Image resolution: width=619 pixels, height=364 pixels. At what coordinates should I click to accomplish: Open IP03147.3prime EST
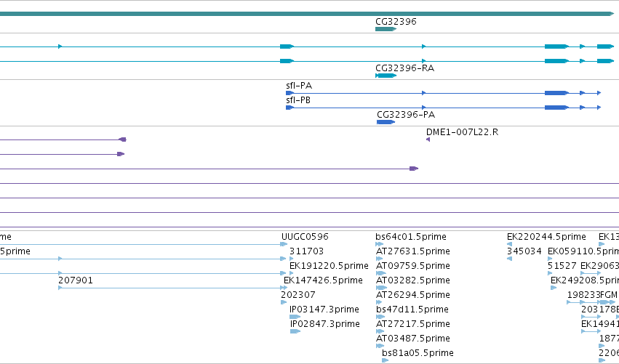click(x=324, y=310)
